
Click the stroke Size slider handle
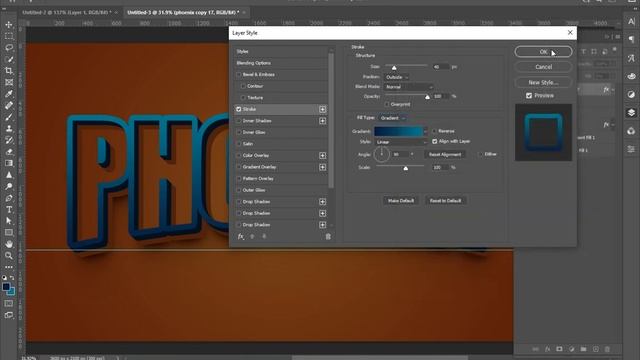(x=394, y=68)
